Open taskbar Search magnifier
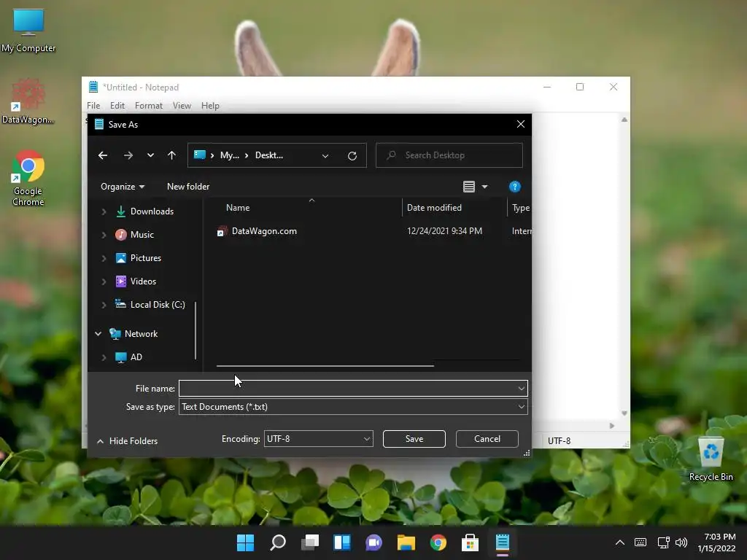 point(278,542)
